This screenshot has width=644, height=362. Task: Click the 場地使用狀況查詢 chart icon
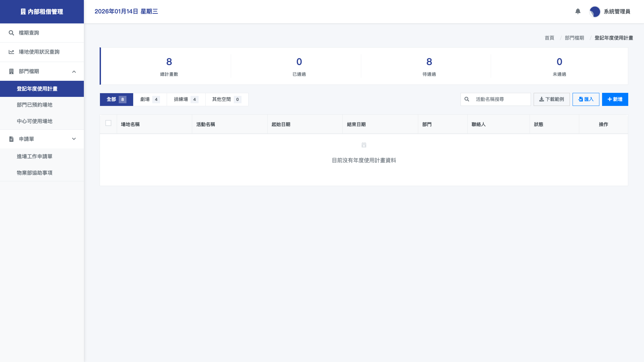pyautogui.click(x=11, y=52)
